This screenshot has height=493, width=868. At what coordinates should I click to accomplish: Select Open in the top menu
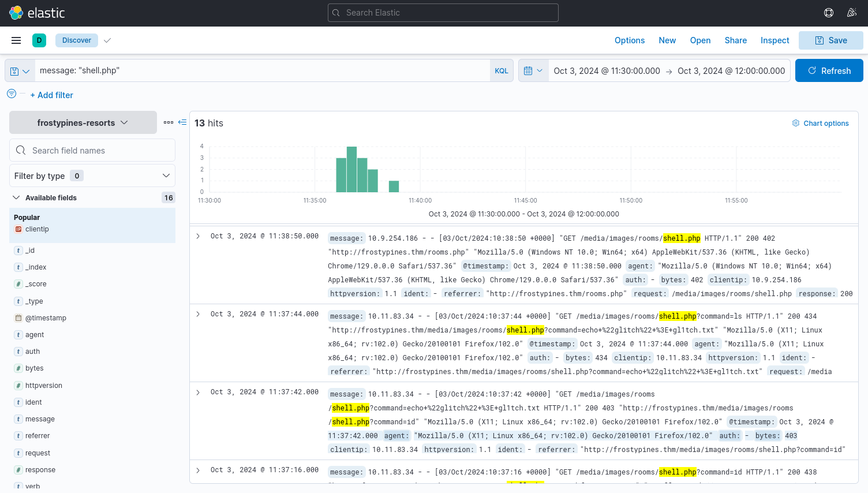700,40
